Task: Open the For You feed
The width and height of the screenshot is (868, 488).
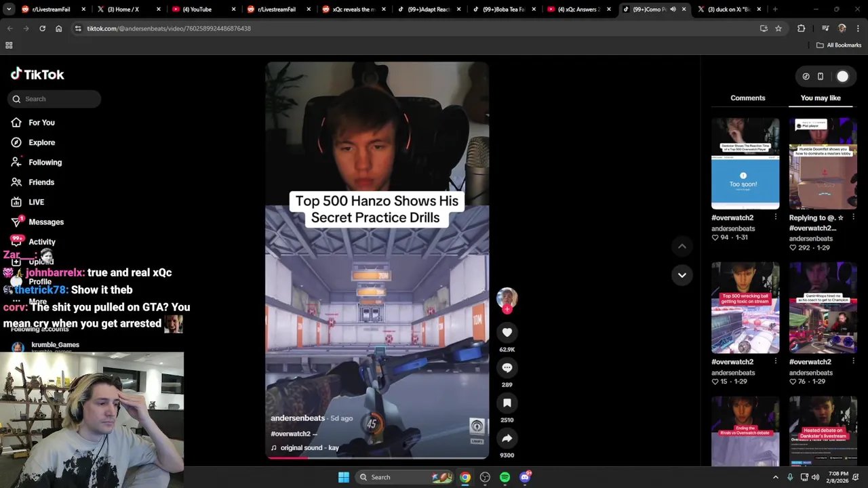Action: point(41,123)
